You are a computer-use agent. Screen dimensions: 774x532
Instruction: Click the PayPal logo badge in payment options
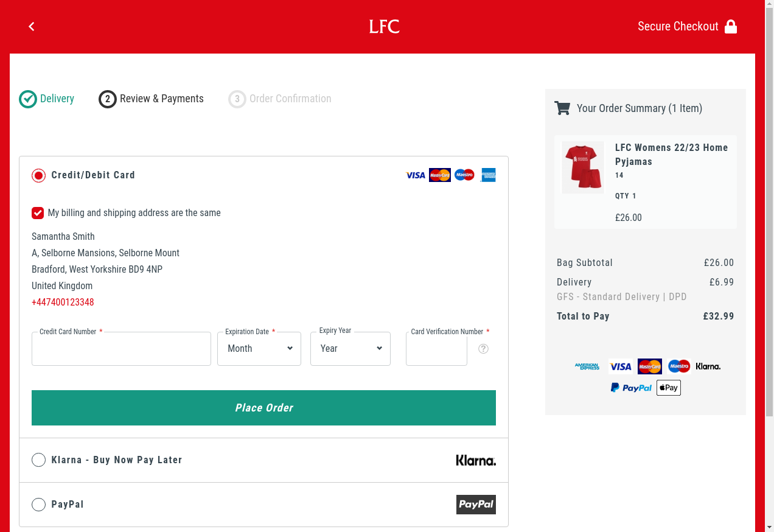[x=476, y=505]
